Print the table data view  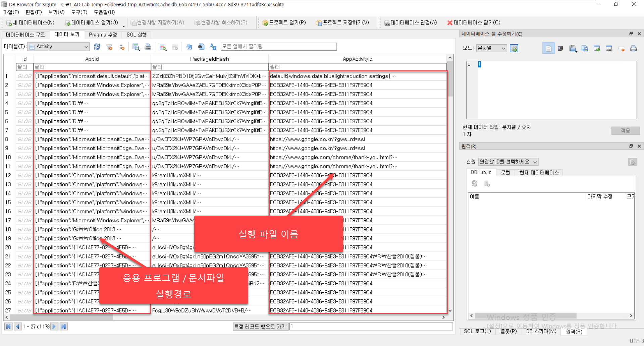tap(148, 47)
